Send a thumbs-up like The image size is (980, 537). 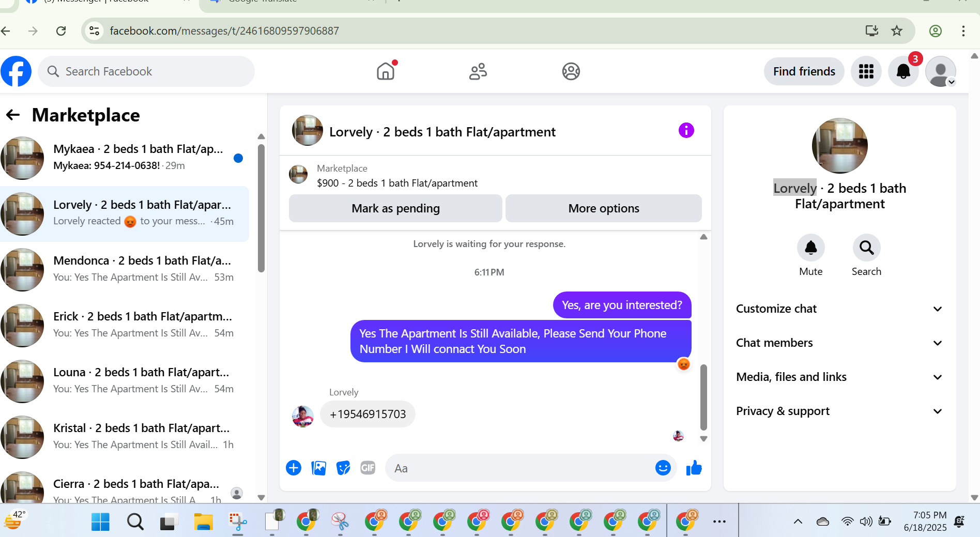(694, 468)
